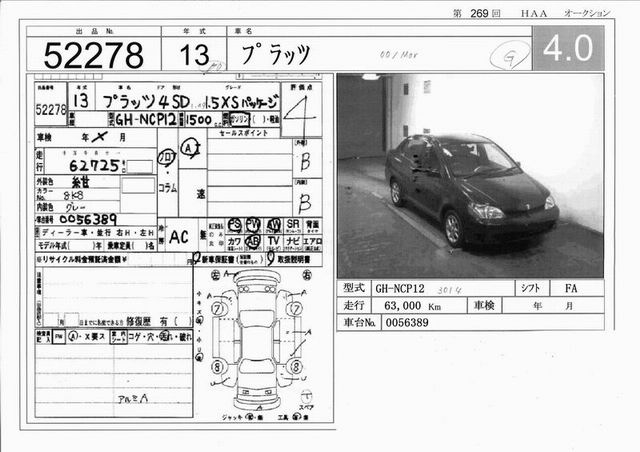Screen dimensions: 640x452
Task: Click the 取扱説明書 manual entry
Action: pos(291,259)
